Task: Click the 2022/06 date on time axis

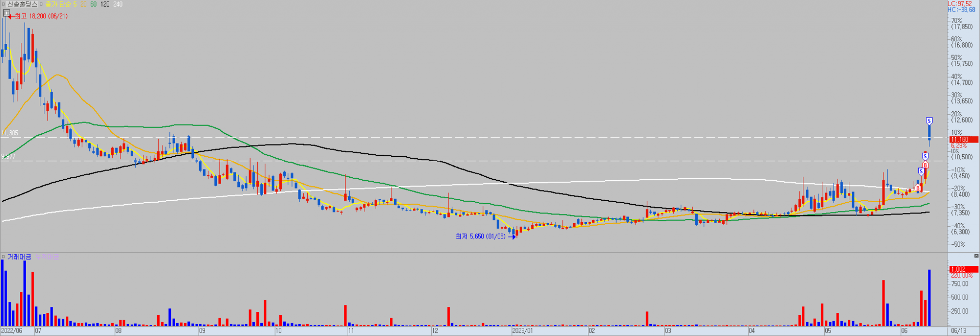Action: click(12, 331)
